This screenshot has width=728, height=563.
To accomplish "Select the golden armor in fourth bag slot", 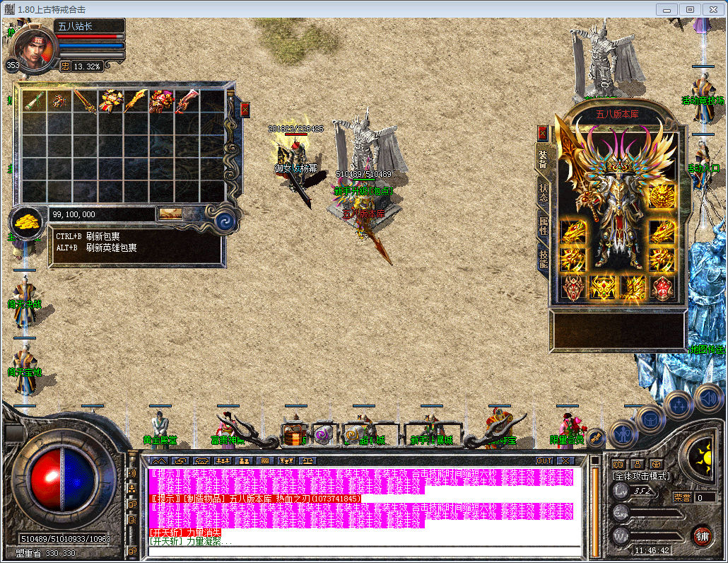I will [x=110, y=101].
